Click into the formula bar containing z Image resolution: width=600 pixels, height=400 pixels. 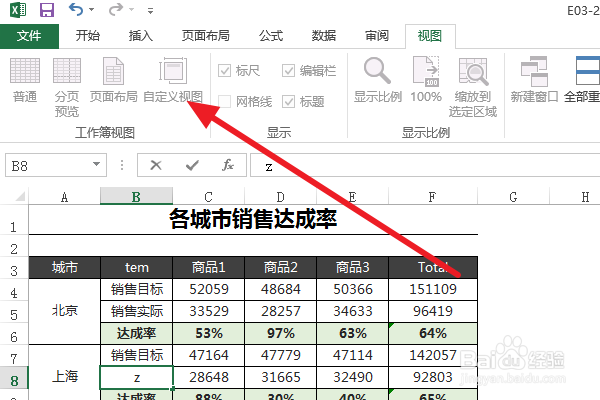coord(425,165)
